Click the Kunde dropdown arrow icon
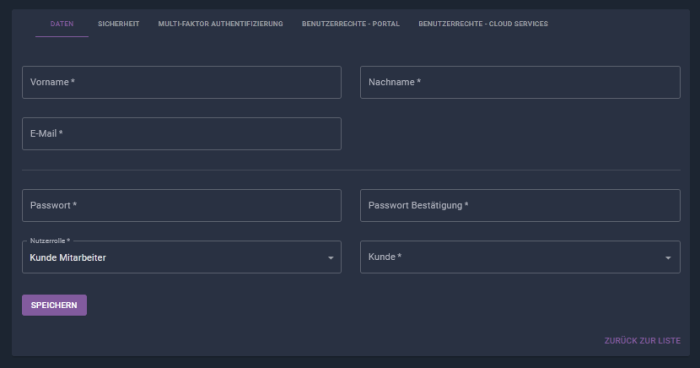Image resolution: width=700 pixels, height=368 pixels. tap(668, 258)
